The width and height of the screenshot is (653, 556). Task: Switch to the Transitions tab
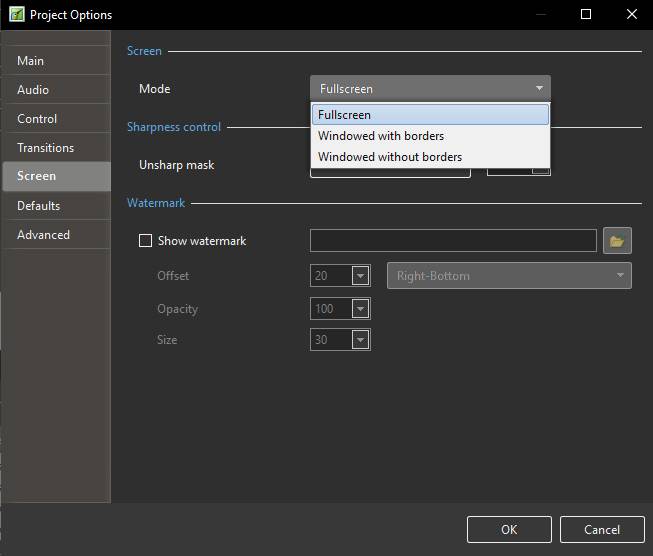(56, 148)
